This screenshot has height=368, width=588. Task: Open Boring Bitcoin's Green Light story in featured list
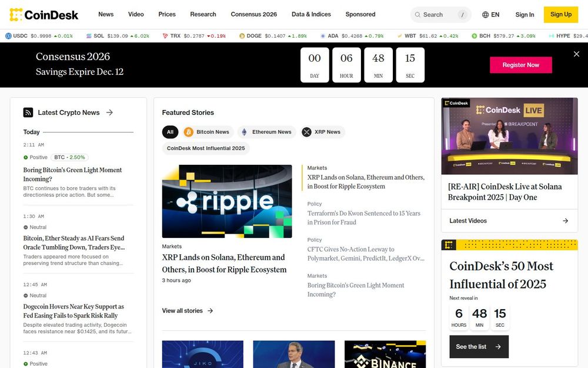pyautogui.click(x=356, y=290)
